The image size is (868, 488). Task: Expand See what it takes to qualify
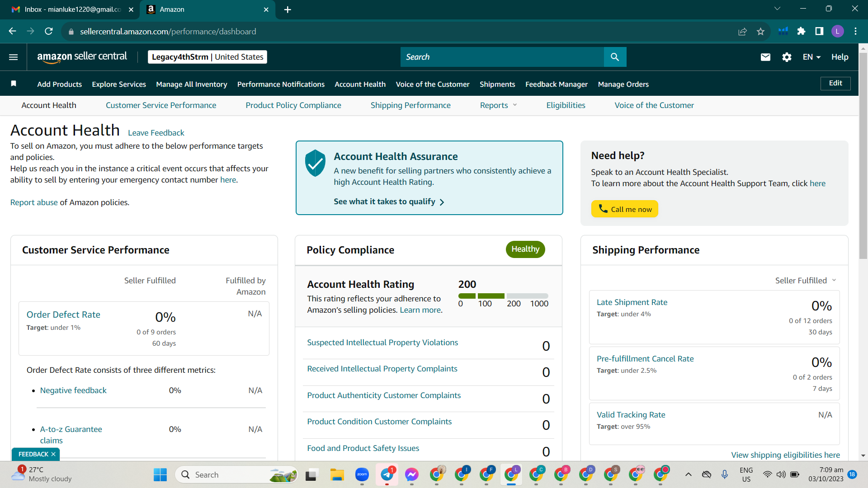(389, 202)
